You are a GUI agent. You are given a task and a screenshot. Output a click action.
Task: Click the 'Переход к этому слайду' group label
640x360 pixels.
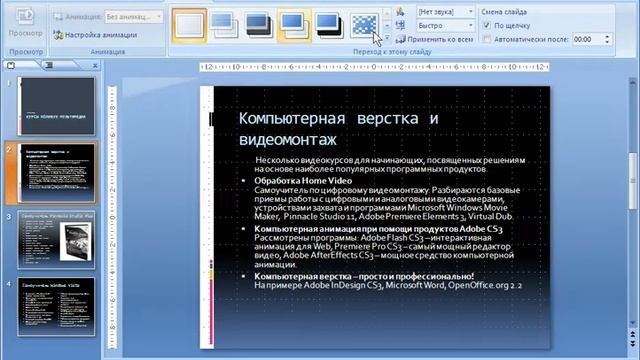pyautogui.click(x=392, y=52)
